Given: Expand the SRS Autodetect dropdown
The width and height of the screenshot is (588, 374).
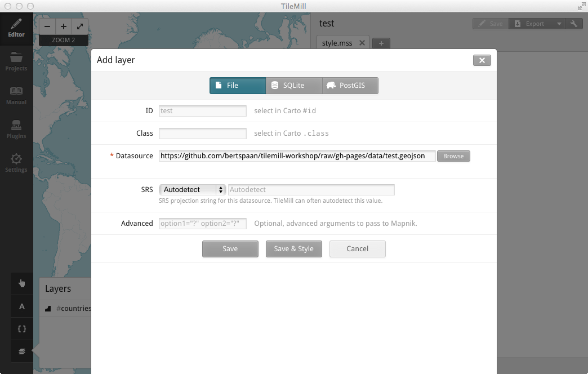Looking at the screenshot, I should pos(193,190).
